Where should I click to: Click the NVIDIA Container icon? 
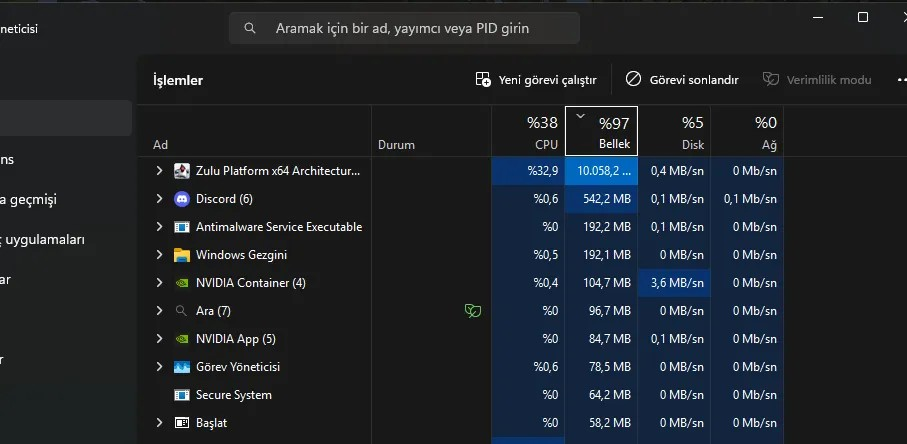point(182,283)
